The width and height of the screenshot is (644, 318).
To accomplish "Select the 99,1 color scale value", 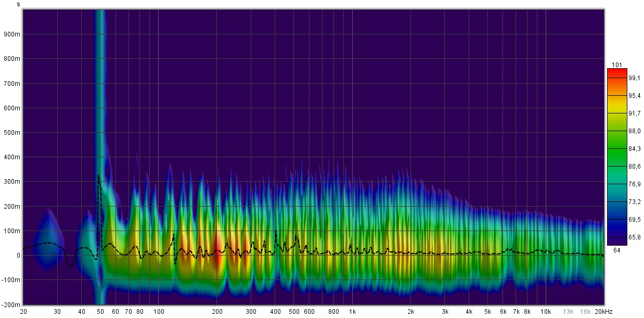I will (x=634, y=77).
